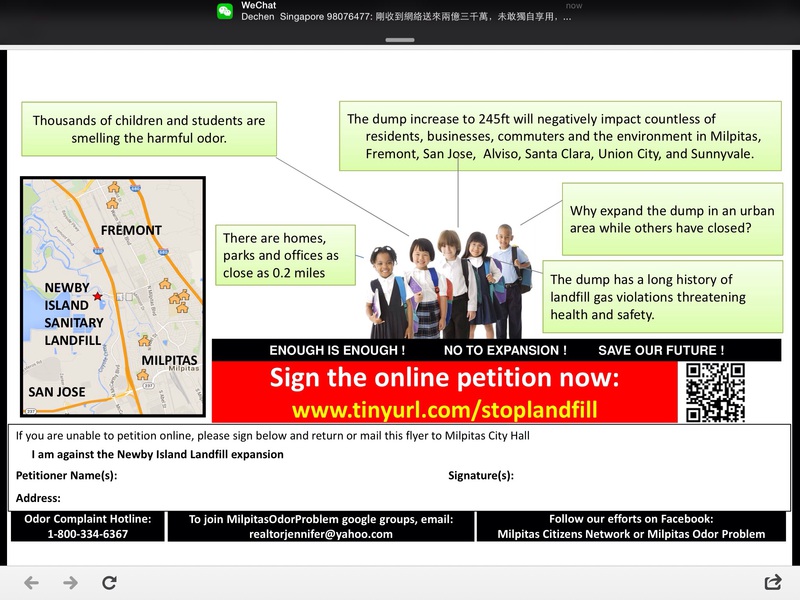Tap the realtorjennifer@yahoo.com email address
This screenshot has width=800, height=600.
coord(320,534)
